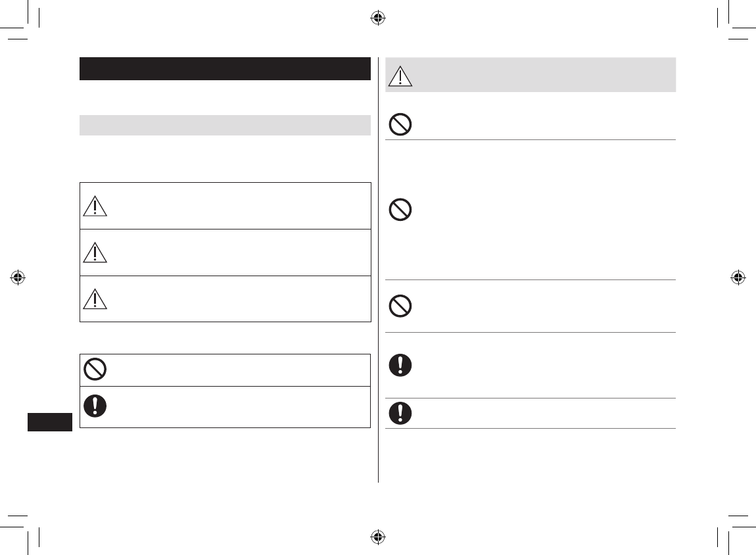The width and height of the screenshot is (756, 555).
Task: Click the vertical divider line between the columns
Action: 379,270
